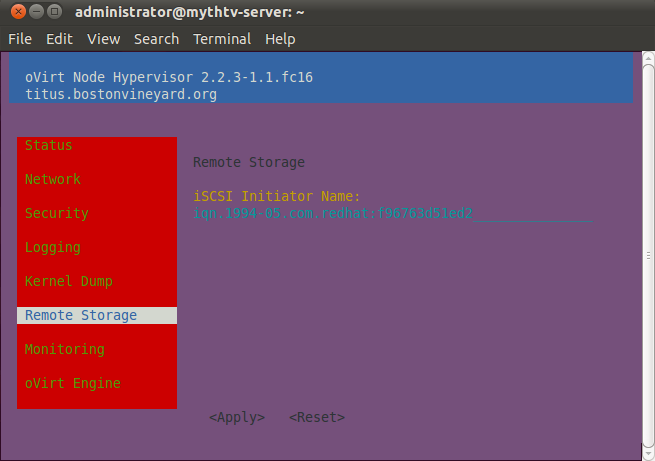
Task: Switch to the Security section
Action: [57, 214]
